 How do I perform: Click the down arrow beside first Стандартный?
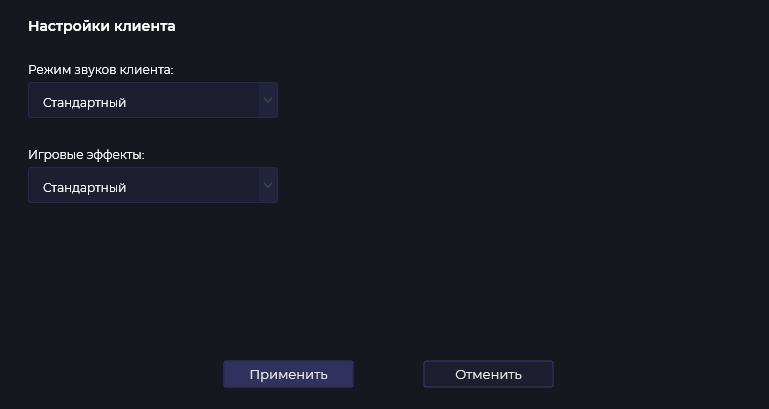click(x=266, y=101)
